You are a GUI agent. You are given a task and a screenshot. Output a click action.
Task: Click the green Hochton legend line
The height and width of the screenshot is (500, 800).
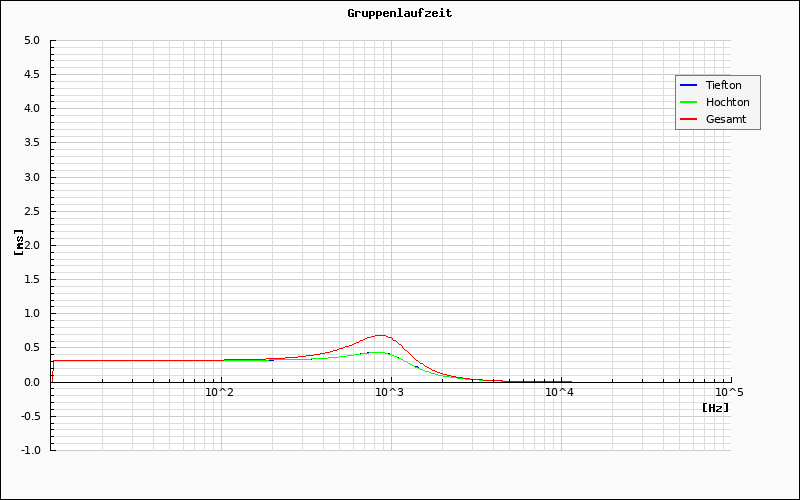(689, 102)
